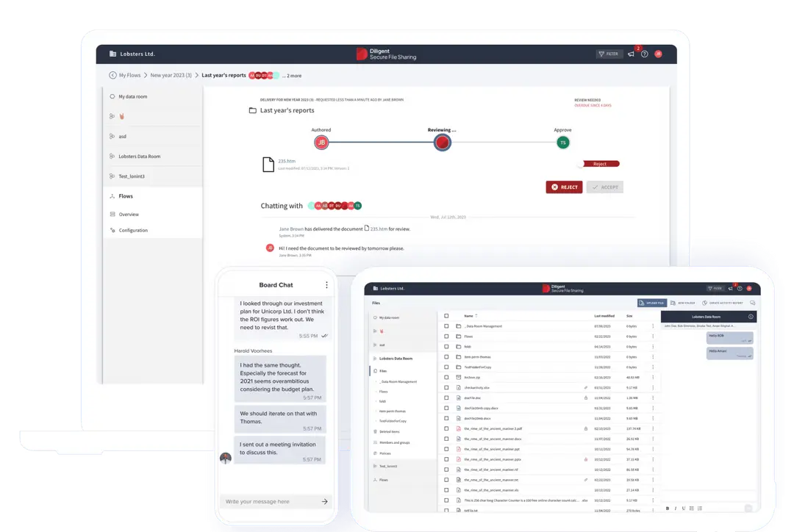Tick the checkbox for the Flows folder row
This screenshot has width=794, height=532.
tap(446, 336)
